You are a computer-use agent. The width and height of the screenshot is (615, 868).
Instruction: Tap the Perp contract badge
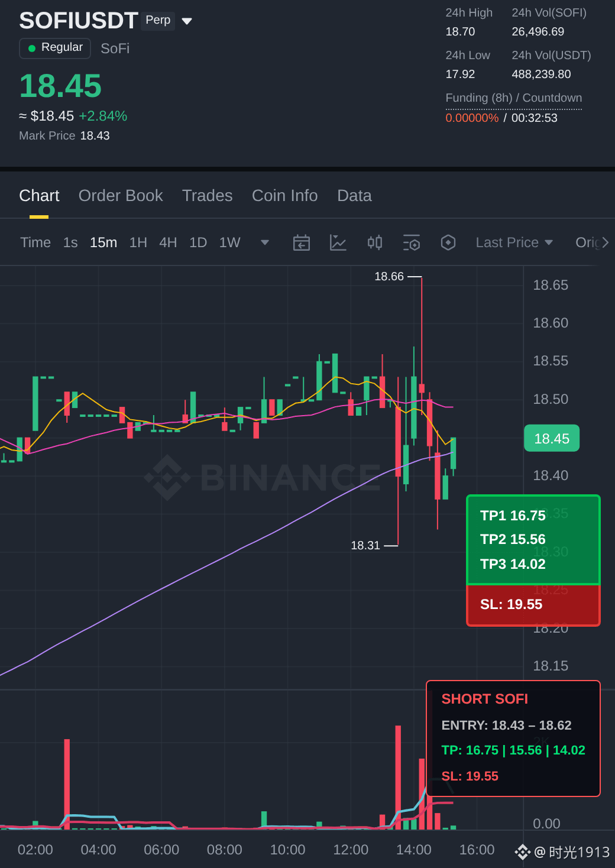pyautogui.click(x=158, y=20)
